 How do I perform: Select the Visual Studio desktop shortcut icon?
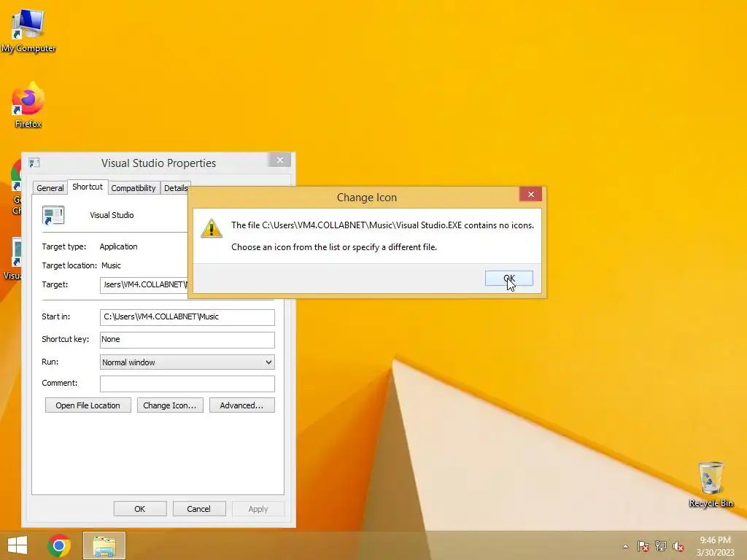[x=12, y=259]
